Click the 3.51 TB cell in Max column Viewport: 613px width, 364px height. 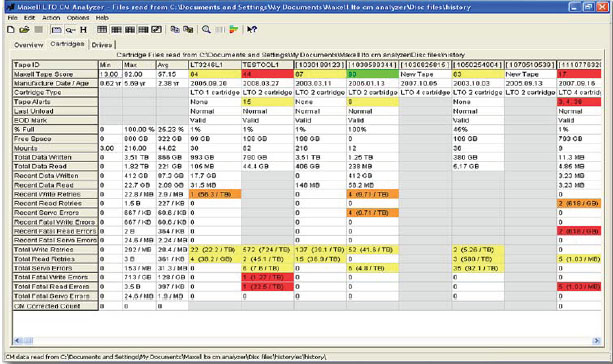pos(139,157)
